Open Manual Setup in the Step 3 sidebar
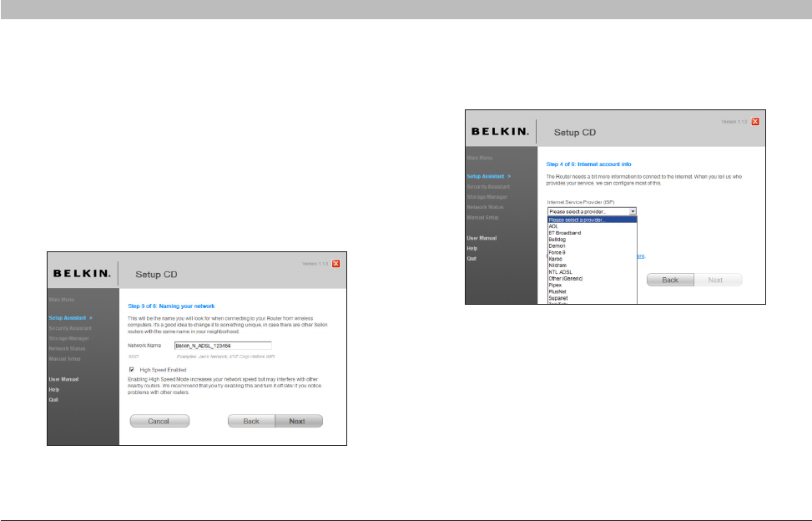The image size is (812, 521). pos(65,359)
